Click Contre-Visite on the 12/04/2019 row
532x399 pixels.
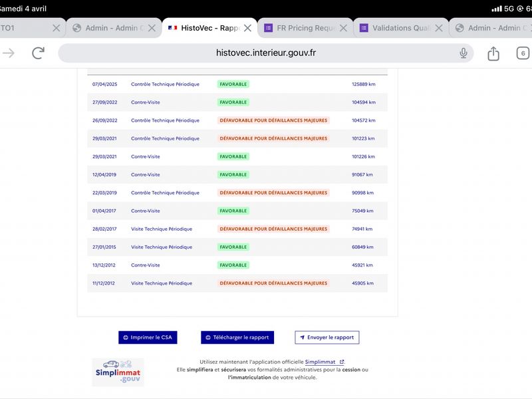pyautogui.click(x=145, y=175)
